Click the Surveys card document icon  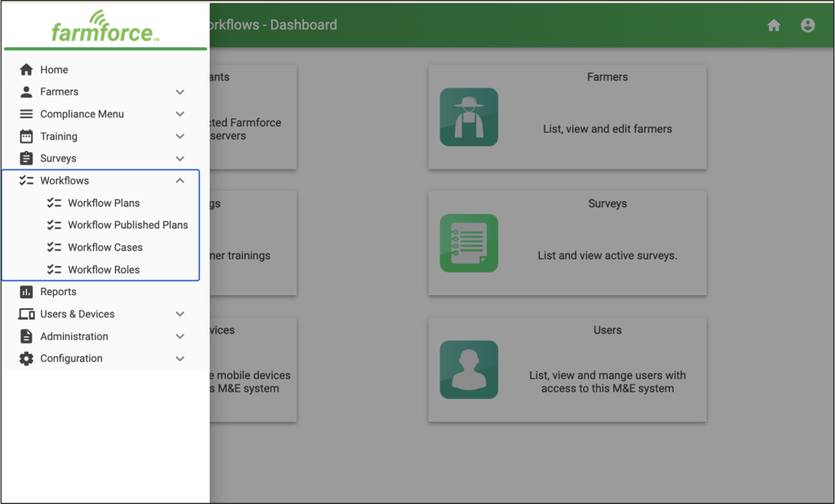click(469, 243)
